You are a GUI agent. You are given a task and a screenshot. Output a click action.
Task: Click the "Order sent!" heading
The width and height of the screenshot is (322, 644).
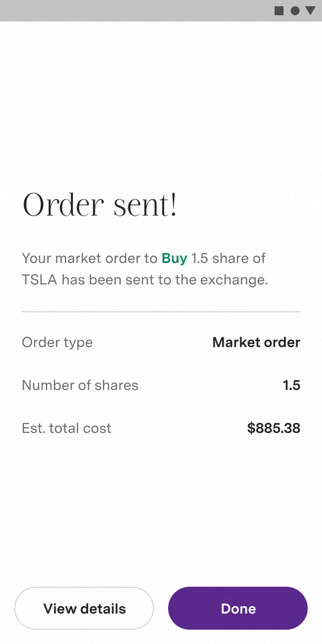click(100, 205)
